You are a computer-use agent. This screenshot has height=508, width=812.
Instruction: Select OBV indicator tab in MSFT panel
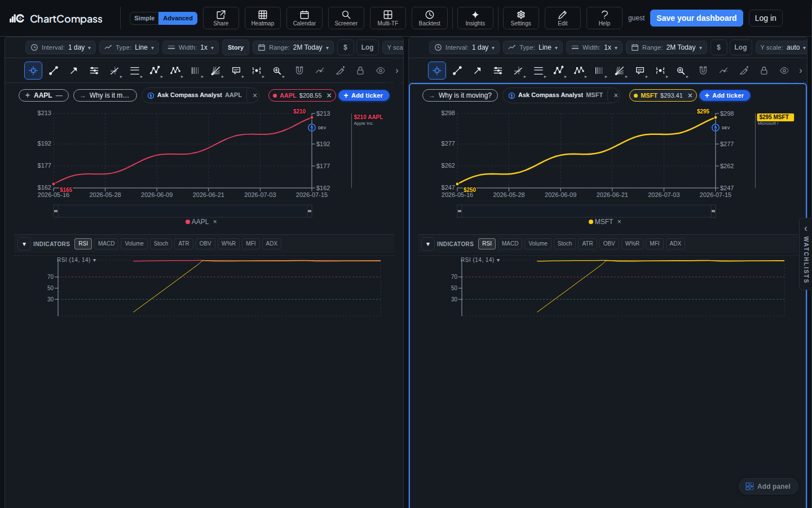pos(609,244)
